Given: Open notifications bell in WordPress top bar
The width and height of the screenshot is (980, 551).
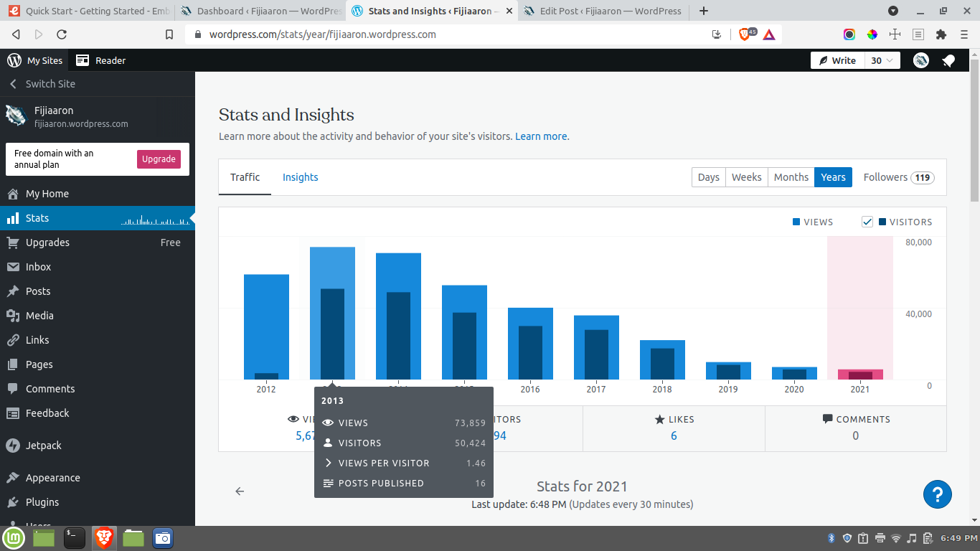Looking at the screenshot, I should pyautogui.click(x=948, y=61).
